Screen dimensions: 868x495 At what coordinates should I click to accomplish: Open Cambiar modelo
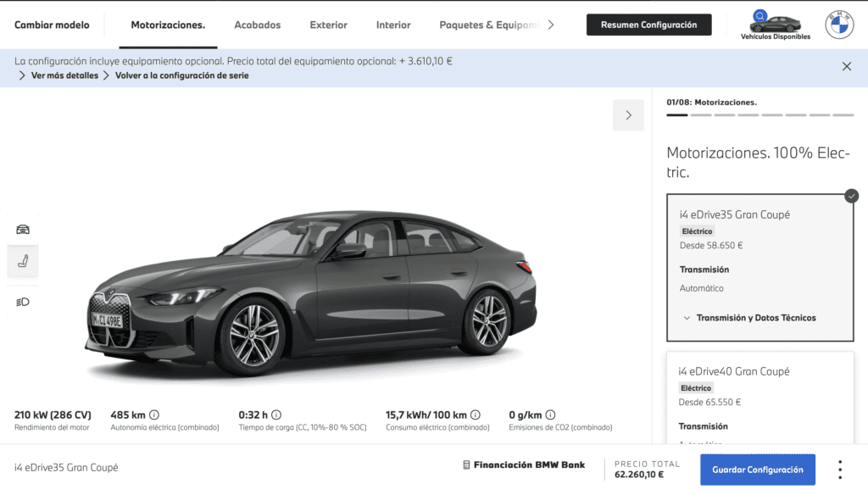click(x=52, y=25)
